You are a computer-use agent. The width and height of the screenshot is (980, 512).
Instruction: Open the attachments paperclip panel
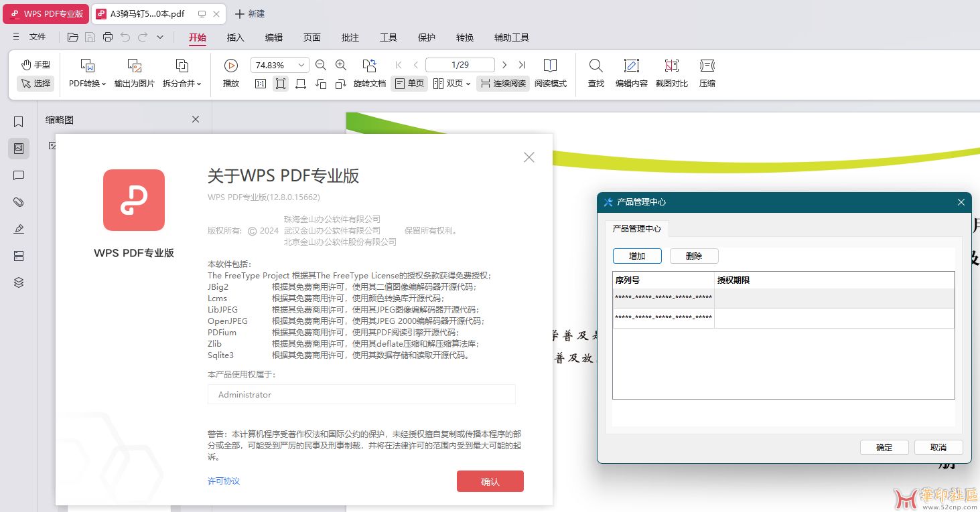[x=19, y=202]
